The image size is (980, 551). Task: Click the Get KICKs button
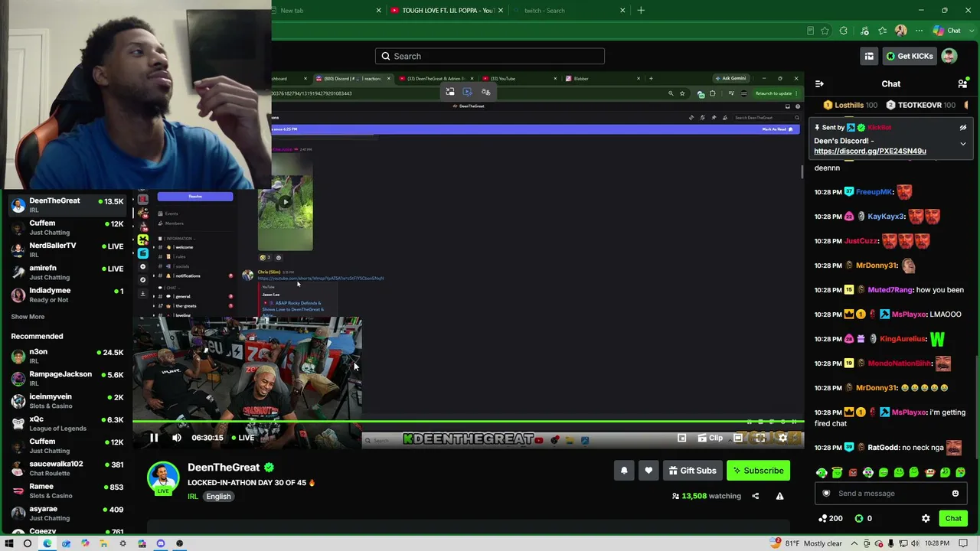pyautogui.click(x=910, y=56)
